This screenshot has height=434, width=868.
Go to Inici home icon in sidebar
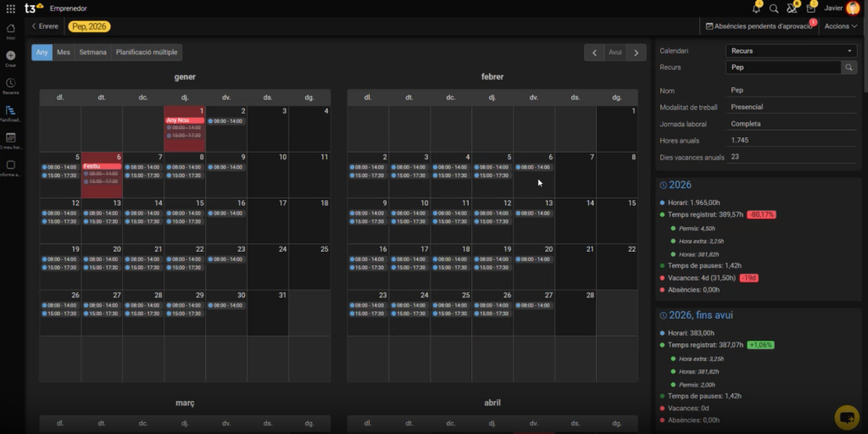[10, 28]
